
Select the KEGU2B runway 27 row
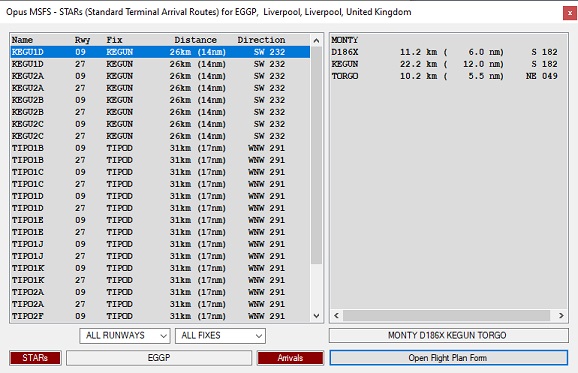160,112
